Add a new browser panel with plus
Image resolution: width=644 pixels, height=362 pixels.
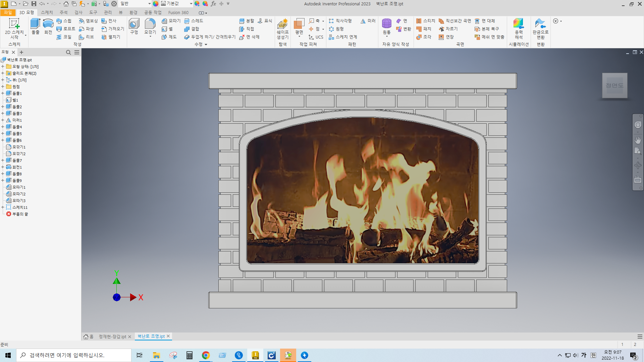(21, 52)
